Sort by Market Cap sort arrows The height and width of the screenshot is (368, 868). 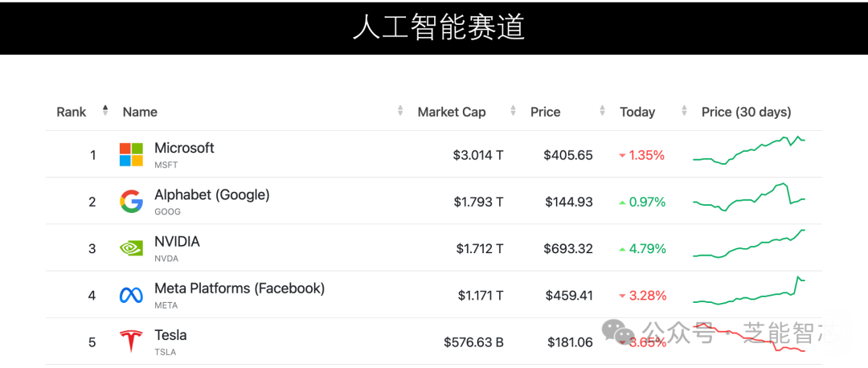click(x=513, y=111)
